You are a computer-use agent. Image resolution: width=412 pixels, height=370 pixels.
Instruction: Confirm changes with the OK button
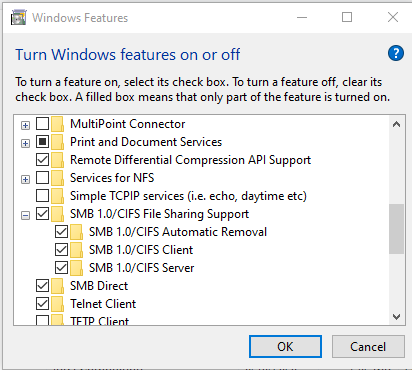pyautogui.click(x=285, y=347)
